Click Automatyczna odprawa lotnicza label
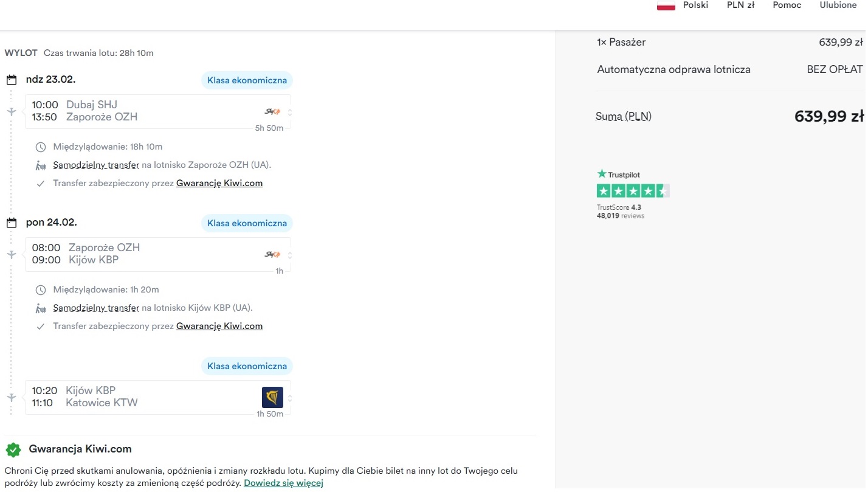Image resolution: width=868 pixels, height=492 pixels. pyautogui.click(x=673, y=69)
